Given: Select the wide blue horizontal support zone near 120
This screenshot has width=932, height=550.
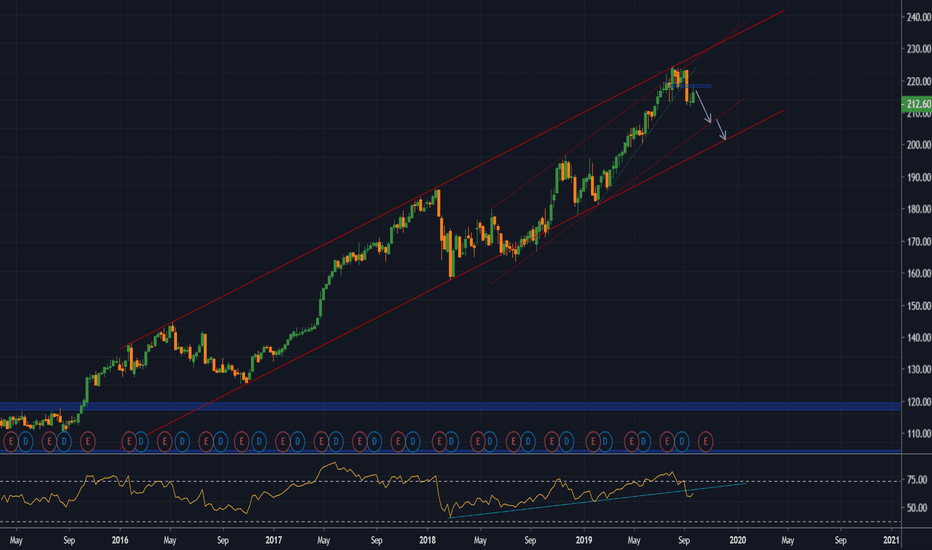Looking at the screenshot, I should [x=451, y=407].
